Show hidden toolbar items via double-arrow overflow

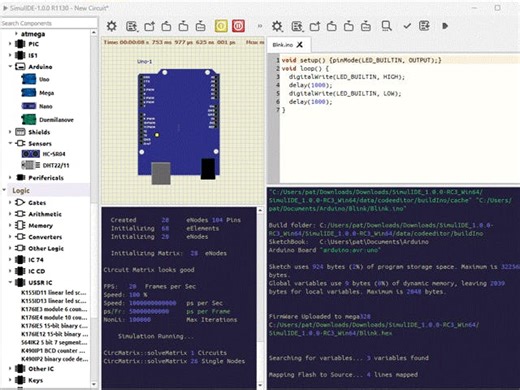tap(260, 26)
